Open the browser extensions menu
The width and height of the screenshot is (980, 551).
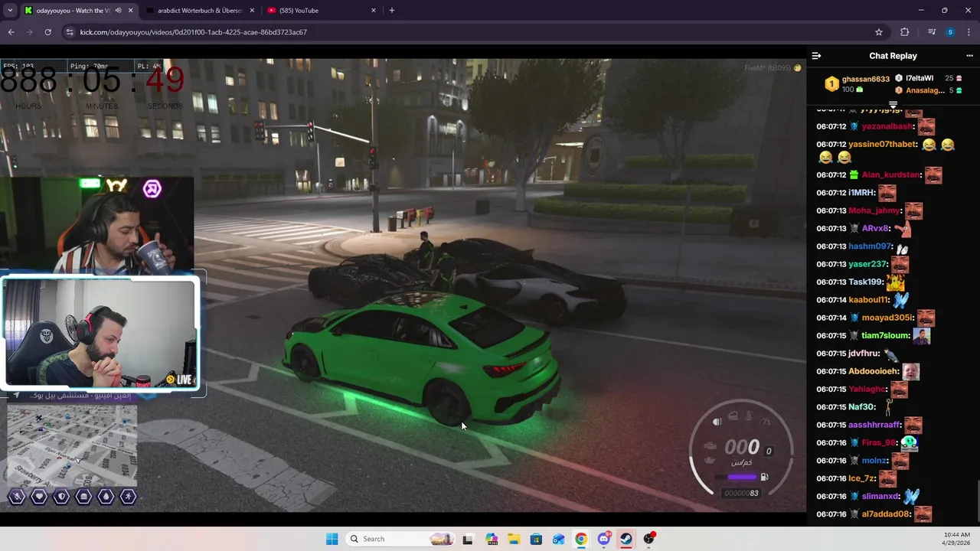[x=904, y=32]
